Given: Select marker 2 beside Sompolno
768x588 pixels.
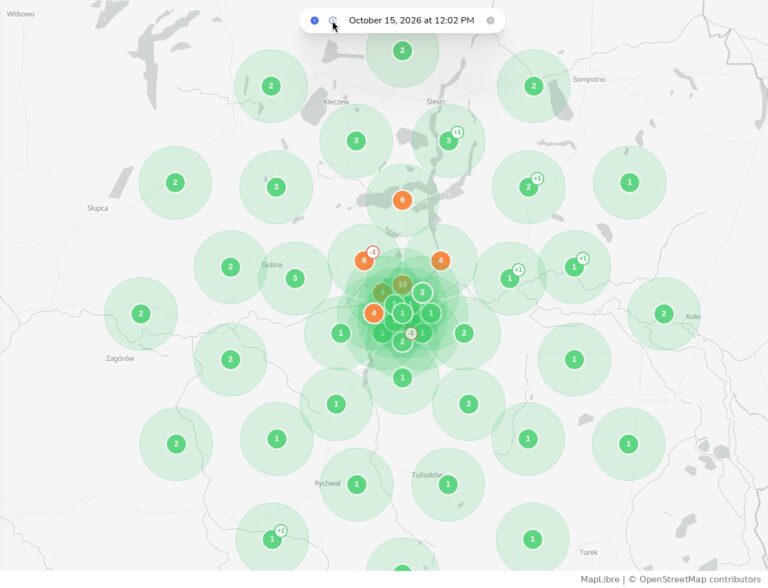Looking at the screenshot, I should 533,86.
